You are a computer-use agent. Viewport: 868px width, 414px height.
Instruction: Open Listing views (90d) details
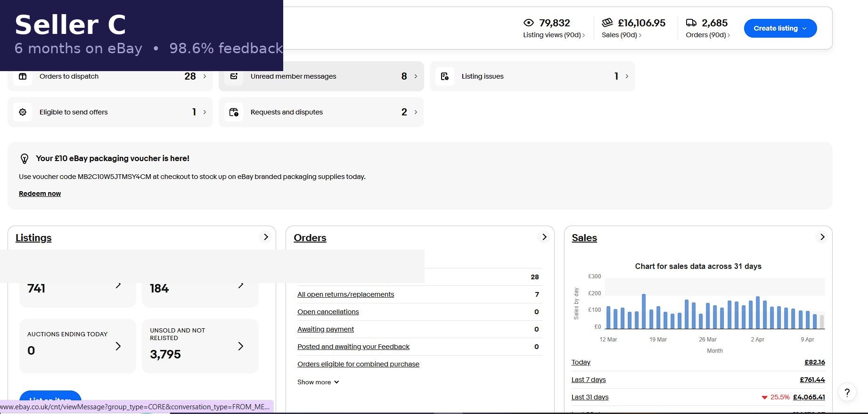click(x=554, y=35)
